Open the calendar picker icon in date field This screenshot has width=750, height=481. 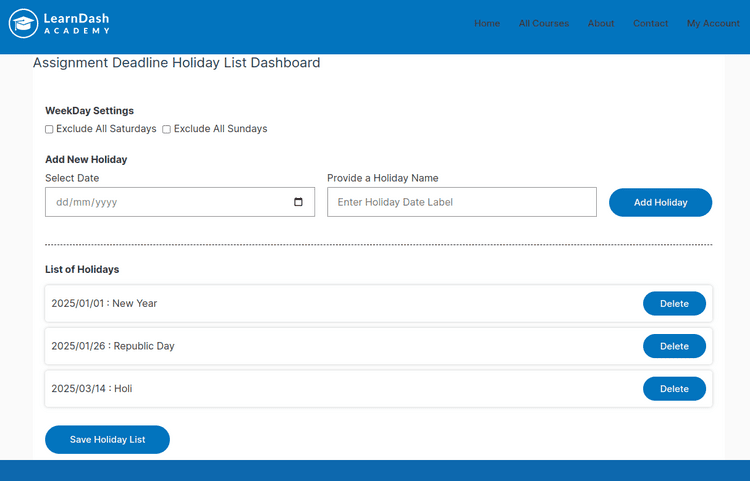pos(298,202)
